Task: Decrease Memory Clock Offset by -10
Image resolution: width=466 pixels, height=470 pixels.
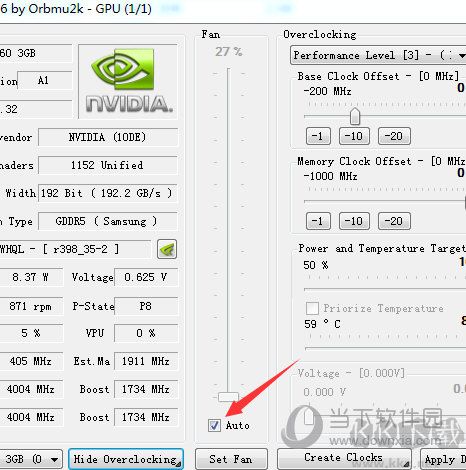Action: point(354,221)
